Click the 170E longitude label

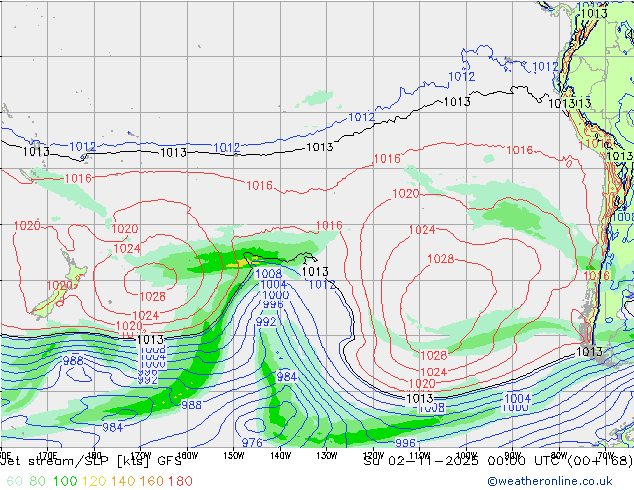click(x=47, y=455)
